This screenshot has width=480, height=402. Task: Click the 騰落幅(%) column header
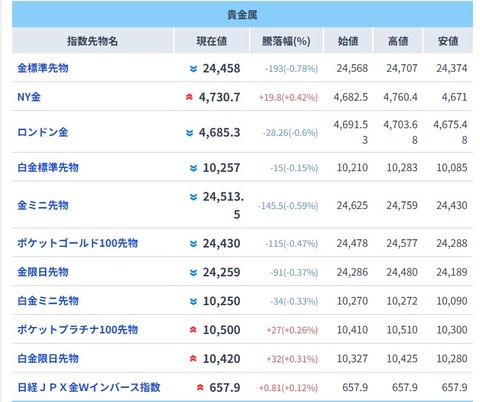[286, 41]
